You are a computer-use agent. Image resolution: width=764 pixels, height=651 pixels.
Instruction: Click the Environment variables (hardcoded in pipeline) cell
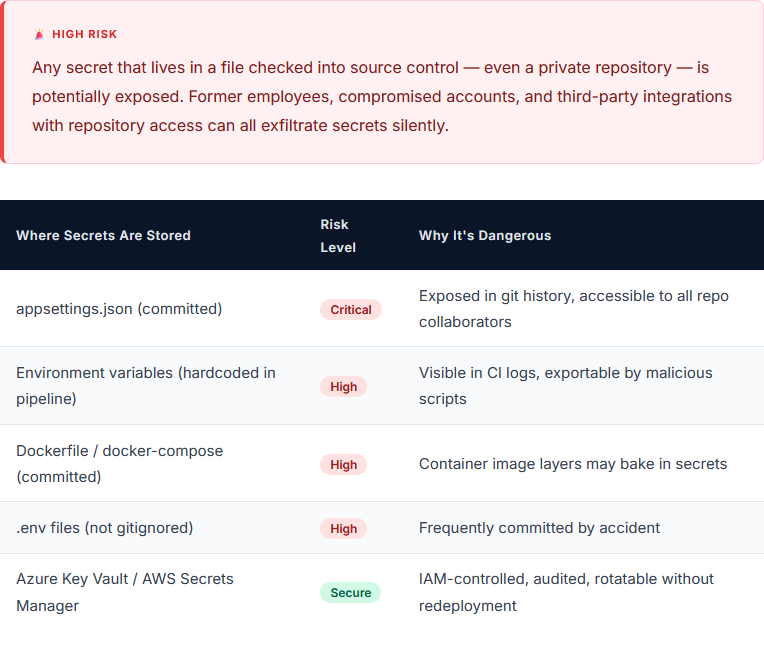(x=145, y=386)
